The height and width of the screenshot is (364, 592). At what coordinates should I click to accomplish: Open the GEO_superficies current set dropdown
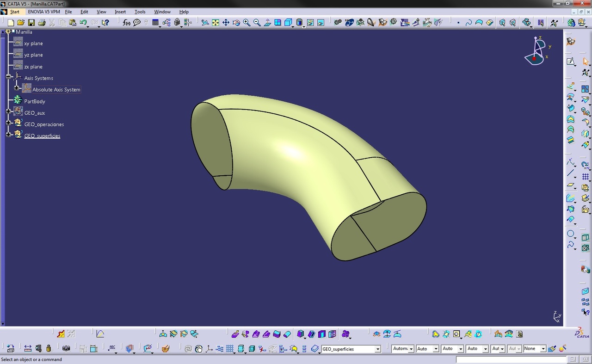click(378, 349)
